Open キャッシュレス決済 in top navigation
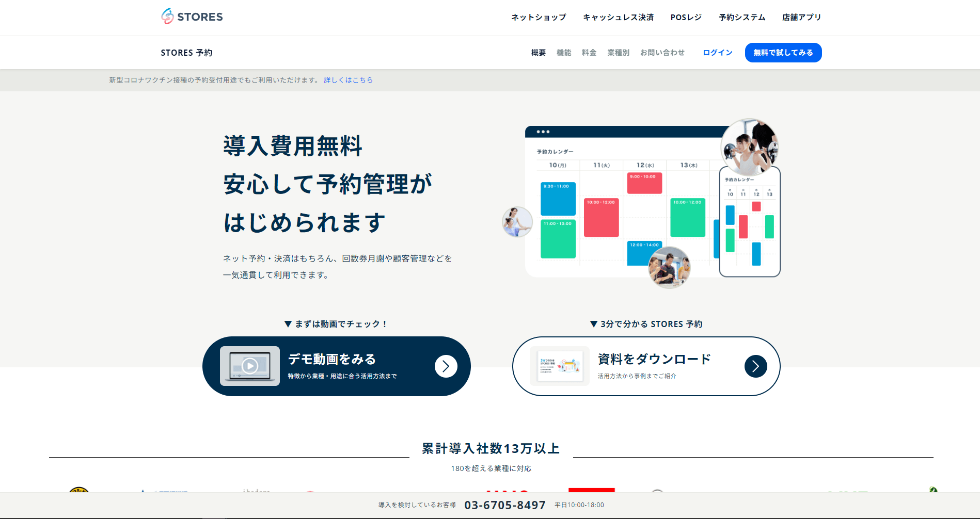Viewport: 980px width, 519px height. tap(619, 17)
